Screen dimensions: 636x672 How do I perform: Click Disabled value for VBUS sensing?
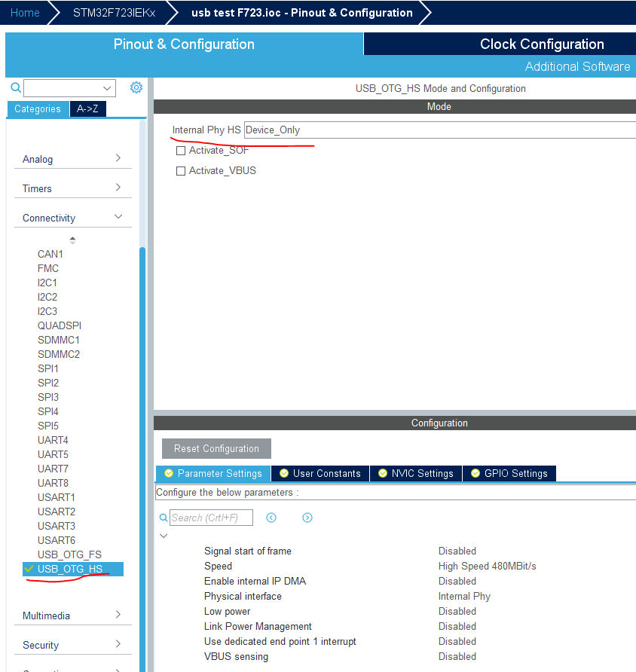coord(457,657)
